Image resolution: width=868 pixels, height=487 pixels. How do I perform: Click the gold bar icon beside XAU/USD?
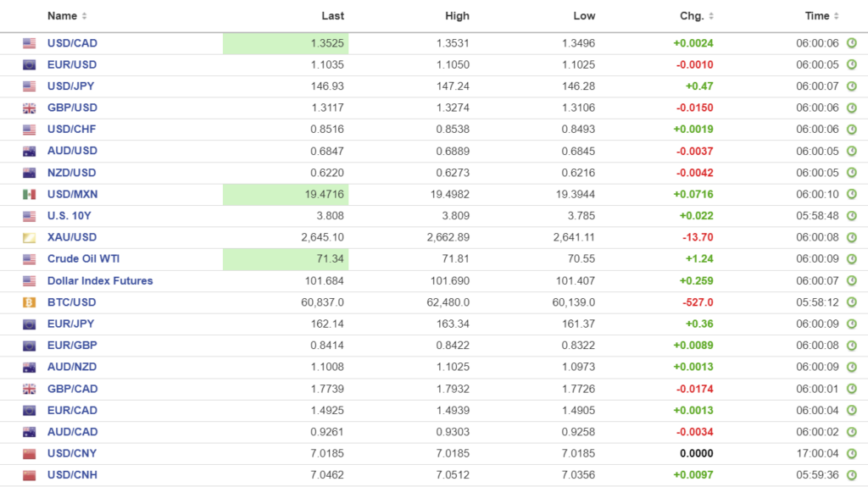pyautogui.click(x=30, y=238)
